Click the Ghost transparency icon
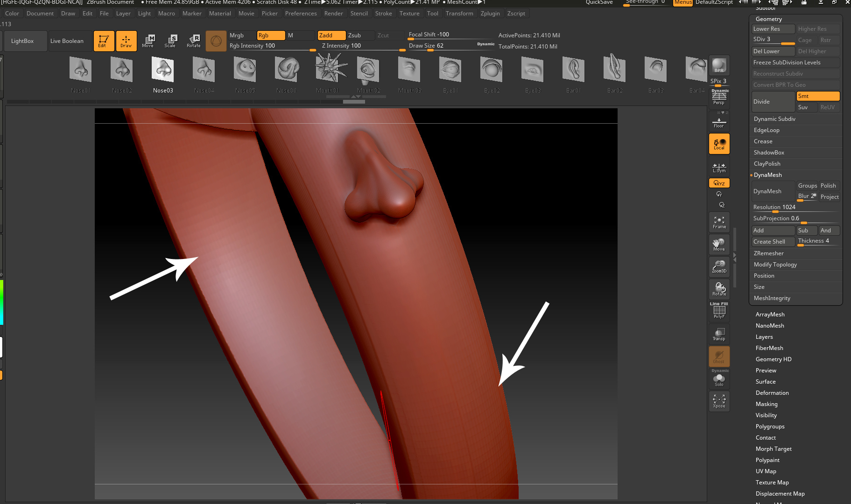Image resolution: width=851 pixels, height=504 pixels. click(719, 357)
